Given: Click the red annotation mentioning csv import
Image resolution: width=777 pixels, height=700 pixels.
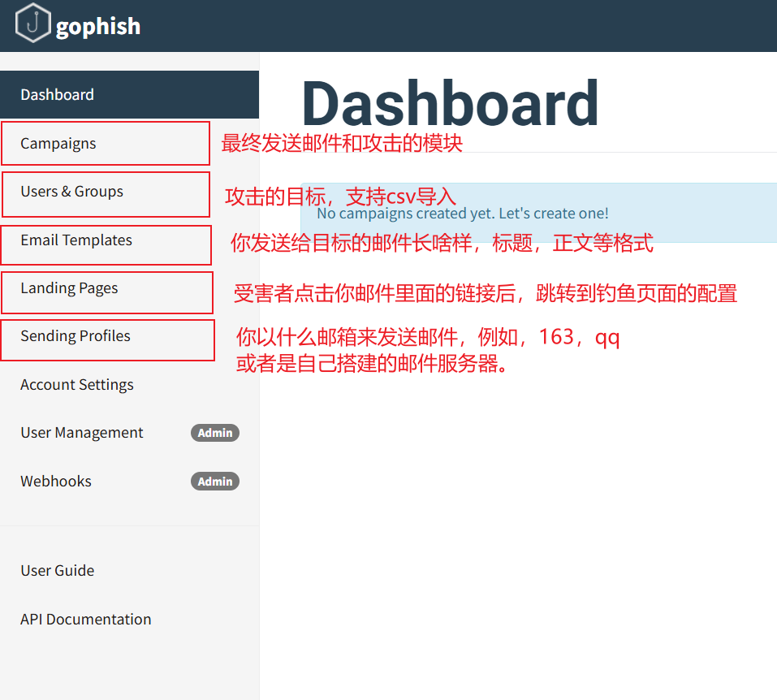Looking at the screenshot, I should point(340,197).
